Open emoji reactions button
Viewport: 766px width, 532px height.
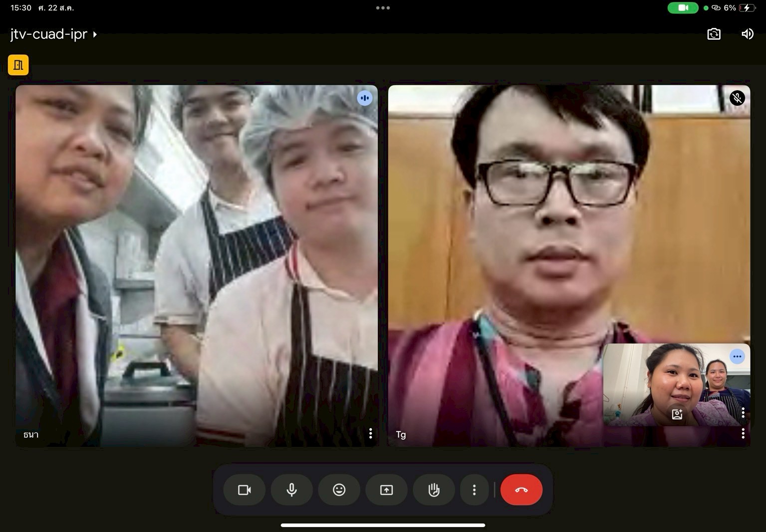pyautogui.click(x=339, y=490)
